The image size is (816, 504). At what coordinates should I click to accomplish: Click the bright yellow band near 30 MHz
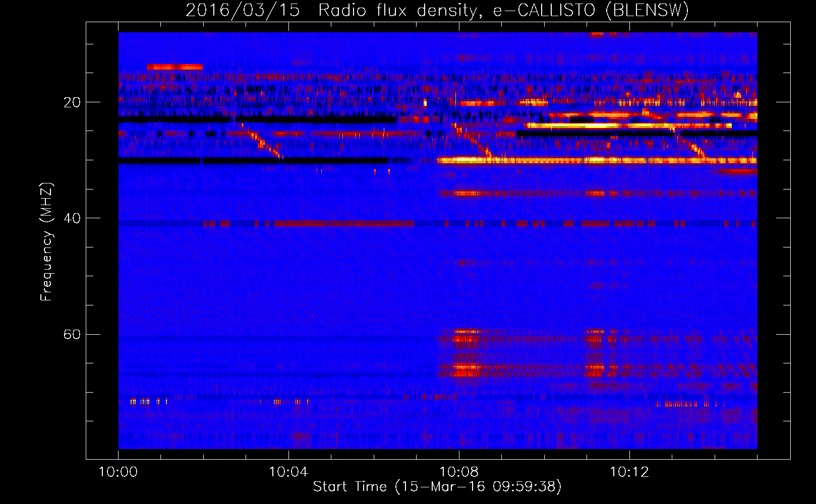596,160
